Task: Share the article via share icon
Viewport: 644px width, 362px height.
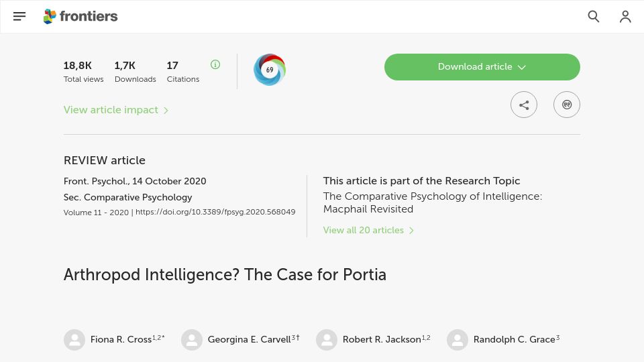Action: pyautogui.click(x=524, y=105)
